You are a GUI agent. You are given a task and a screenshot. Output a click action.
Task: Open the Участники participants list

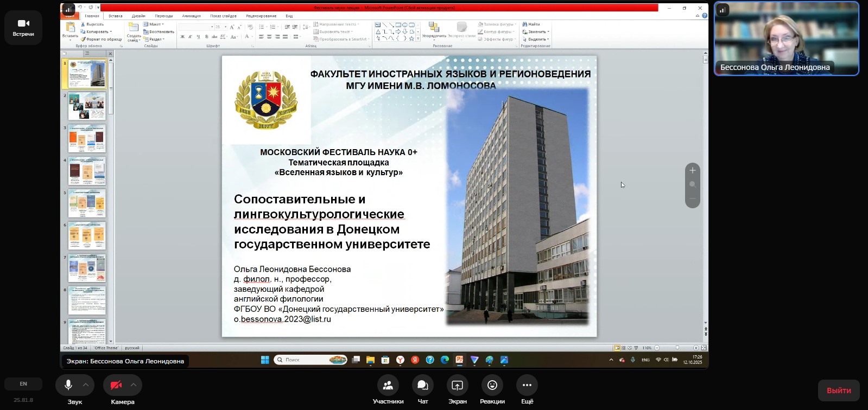click(388, 386)
